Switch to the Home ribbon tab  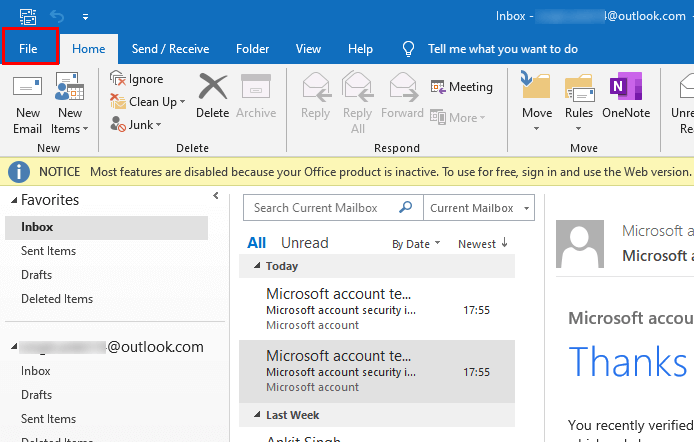click(89, 49)
